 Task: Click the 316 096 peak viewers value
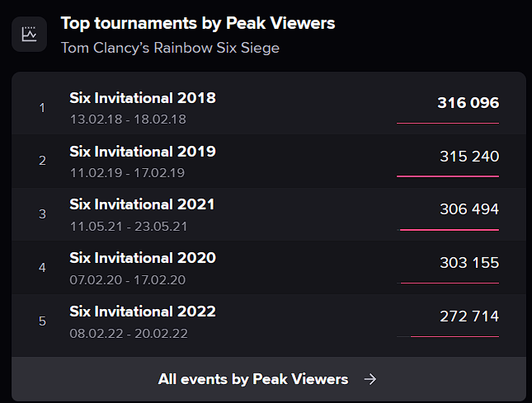(468, 103)
